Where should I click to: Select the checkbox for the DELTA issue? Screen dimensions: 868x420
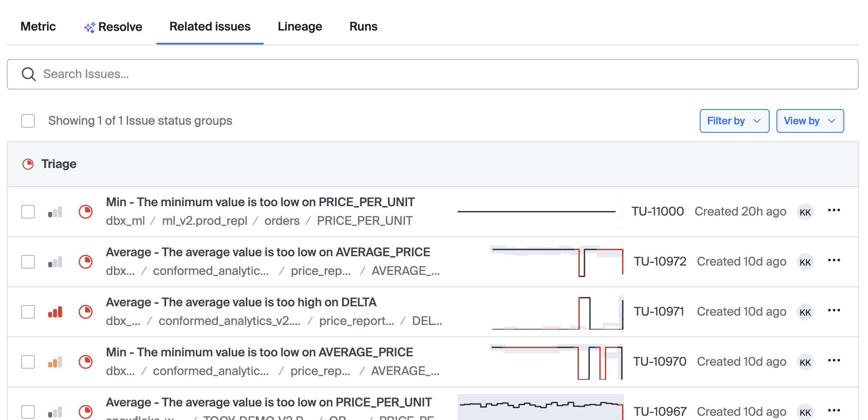coord(28,312)
